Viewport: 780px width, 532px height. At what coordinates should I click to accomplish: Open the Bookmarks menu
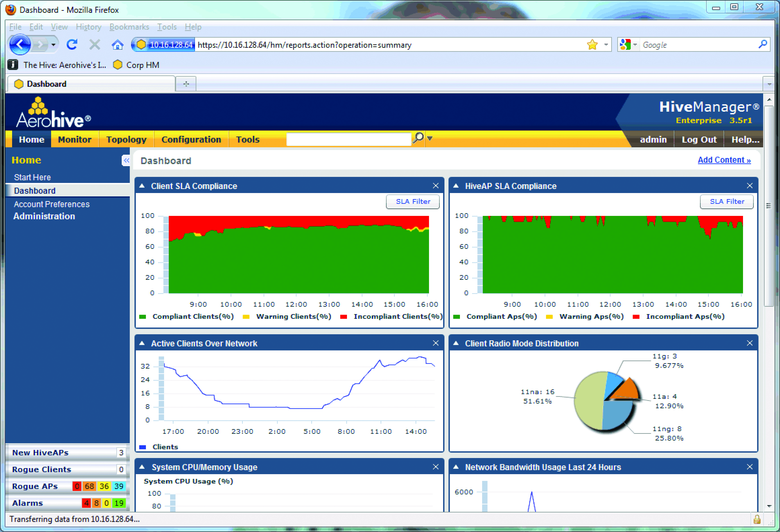click(x=129, y=27)
